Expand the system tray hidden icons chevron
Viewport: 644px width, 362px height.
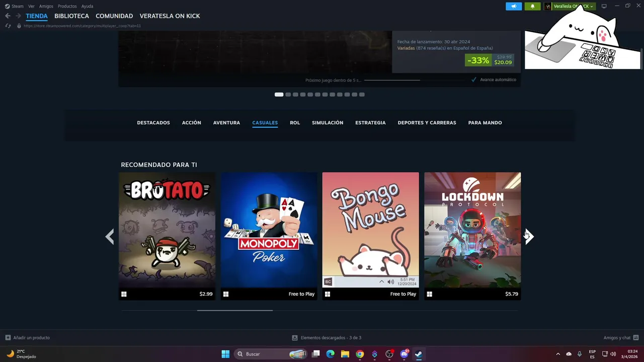pos(557,354)
